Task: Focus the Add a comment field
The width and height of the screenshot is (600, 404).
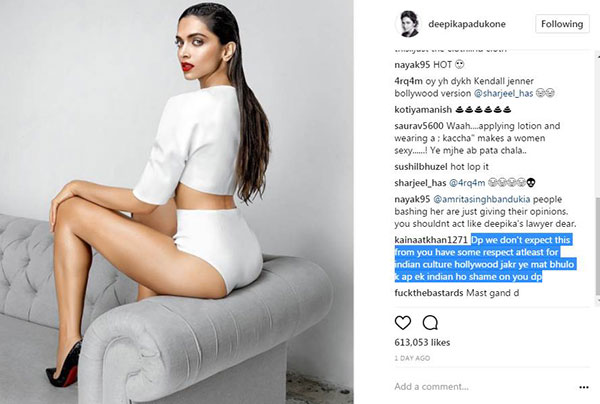Action: pyautogui.click(x=482, y=386)
